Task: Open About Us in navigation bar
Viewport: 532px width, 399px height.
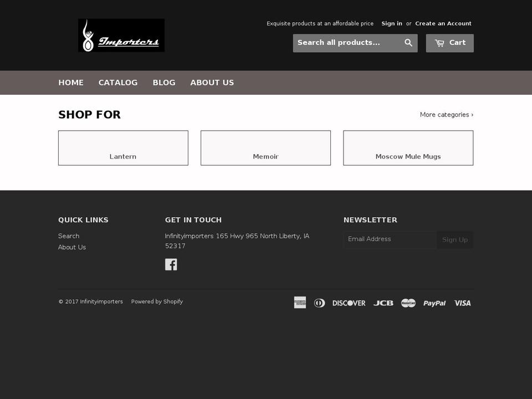Action: (212, 83)
